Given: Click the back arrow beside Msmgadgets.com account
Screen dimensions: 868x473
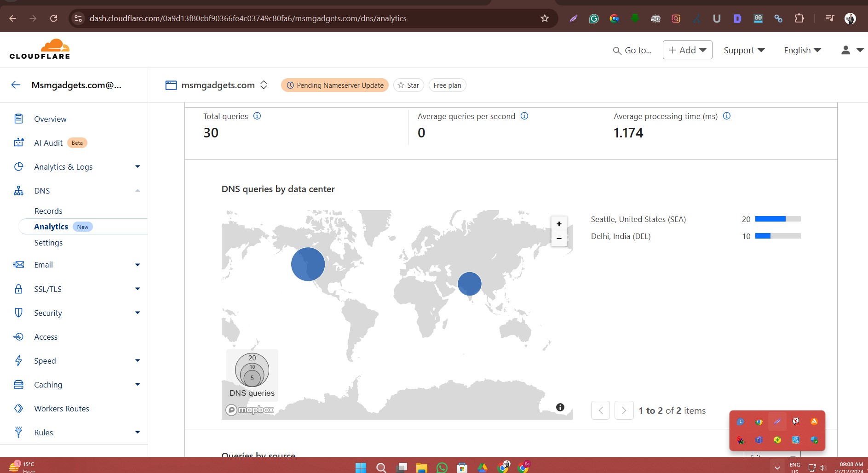Looking at the screenshot, I should tap(16, 85).
